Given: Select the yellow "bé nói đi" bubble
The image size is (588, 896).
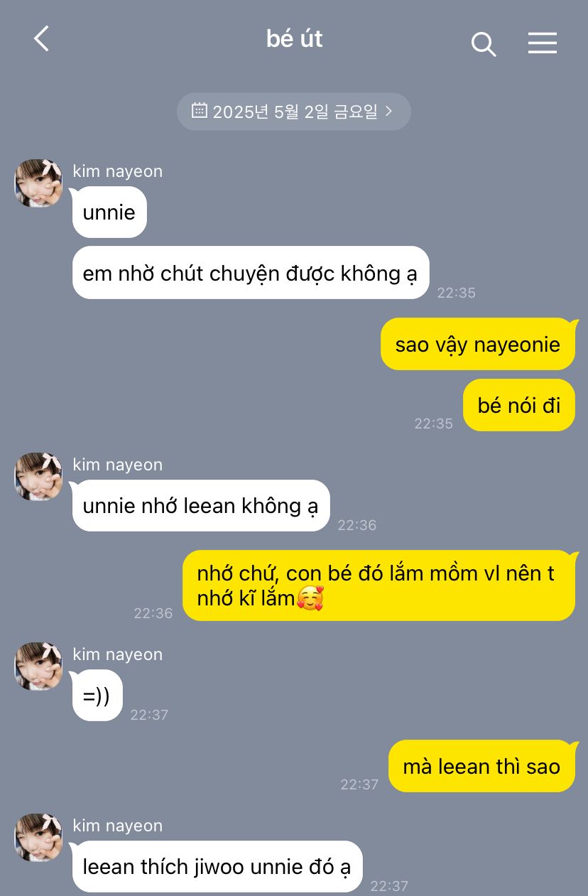Looking at the screenshot, I should click(519, 405).
